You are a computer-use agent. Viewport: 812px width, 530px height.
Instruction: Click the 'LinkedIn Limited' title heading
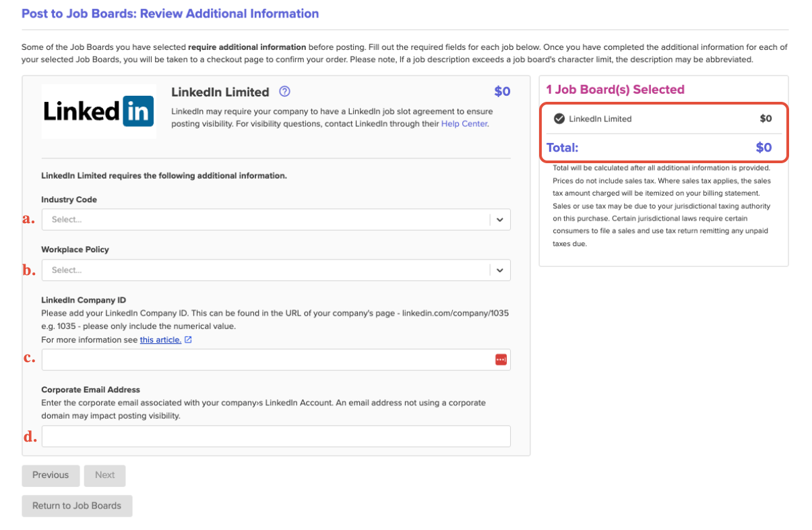(x=220, y=92)
